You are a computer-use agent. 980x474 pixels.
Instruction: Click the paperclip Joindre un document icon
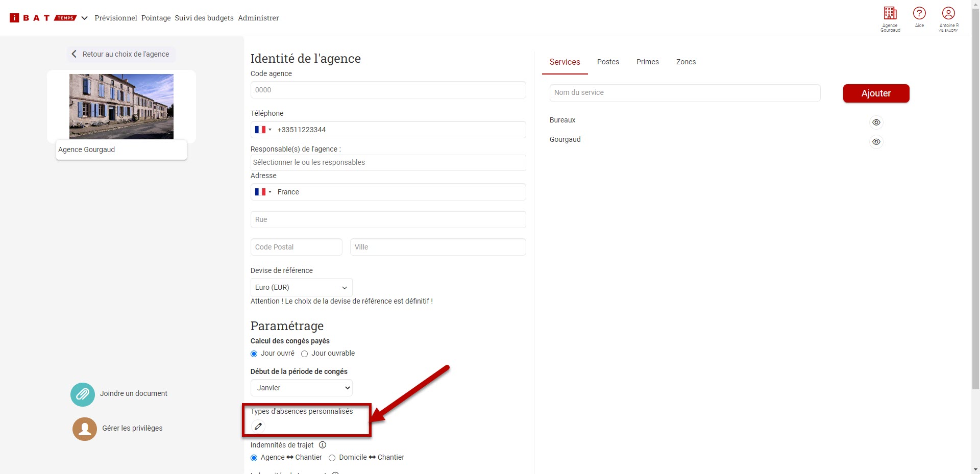pyautogui.click(x=83, y=394)
